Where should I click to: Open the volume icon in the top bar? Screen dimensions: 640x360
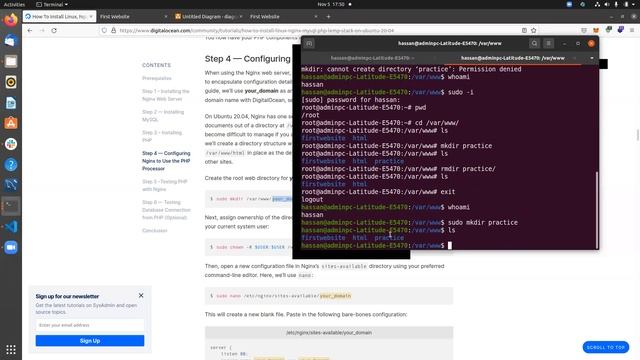[607, 4]
